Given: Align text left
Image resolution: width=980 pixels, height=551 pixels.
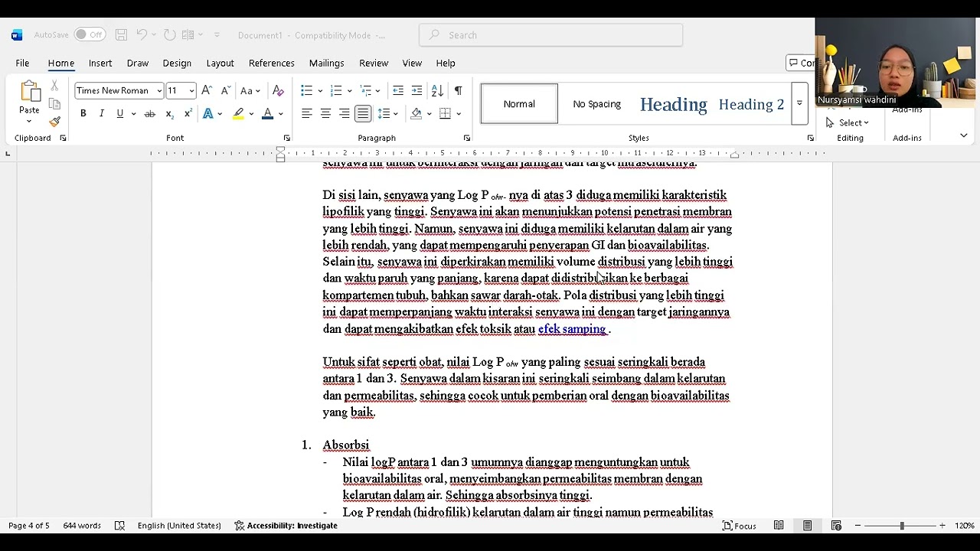Looking at the screenshot, I should (307, 114).
